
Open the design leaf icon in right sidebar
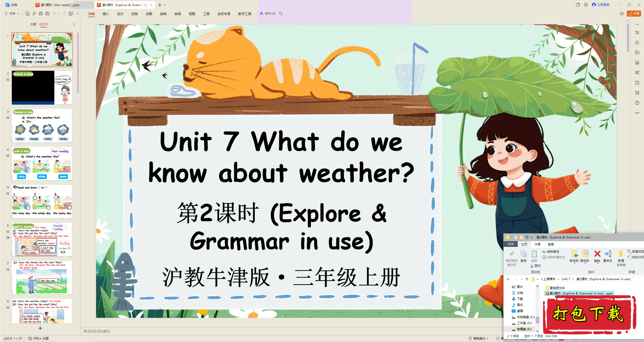(x=637, y=63)
